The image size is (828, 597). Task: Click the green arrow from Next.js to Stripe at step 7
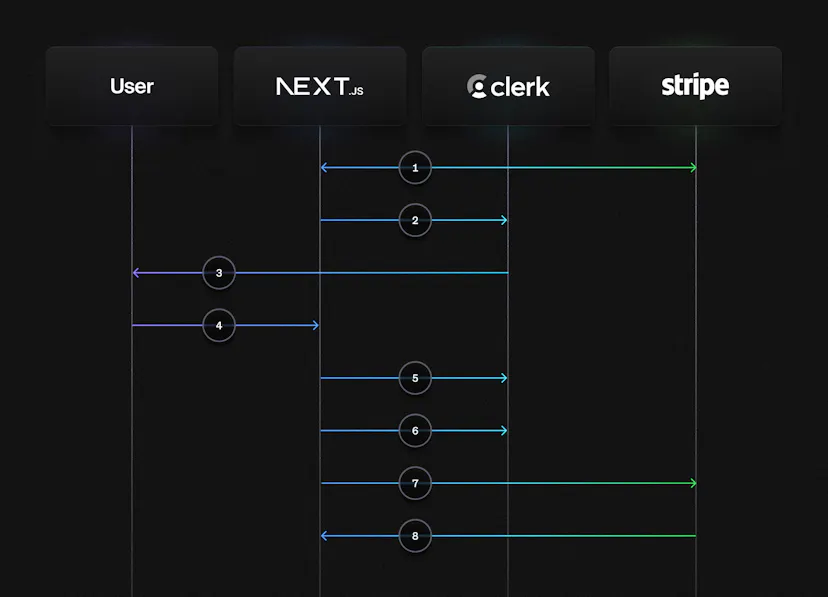(x=600, y=483)
